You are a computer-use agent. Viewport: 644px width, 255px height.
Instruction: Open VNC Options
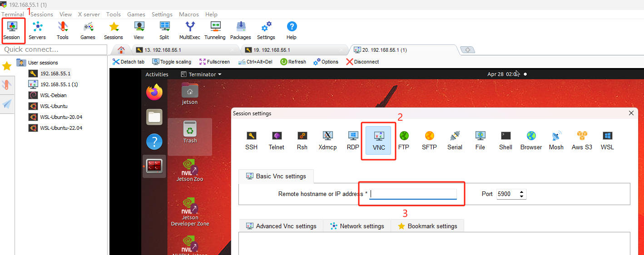tap(326, 62)
